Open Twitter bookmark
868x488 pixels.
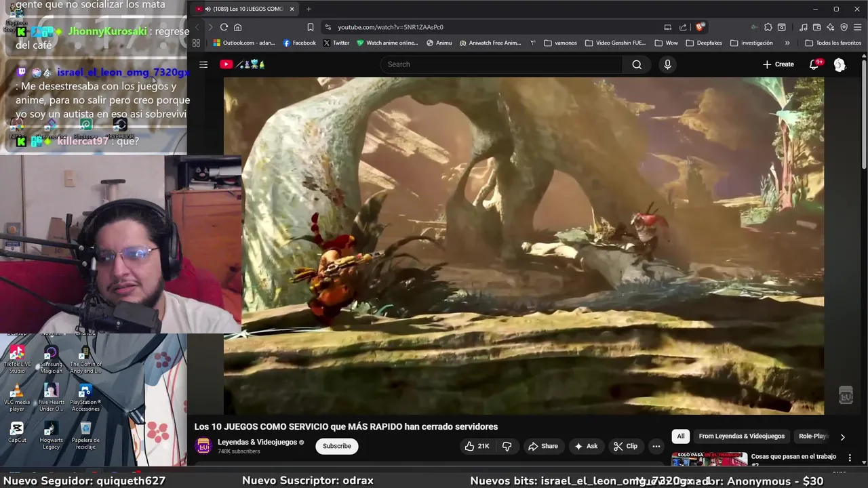tap(336, 43)
